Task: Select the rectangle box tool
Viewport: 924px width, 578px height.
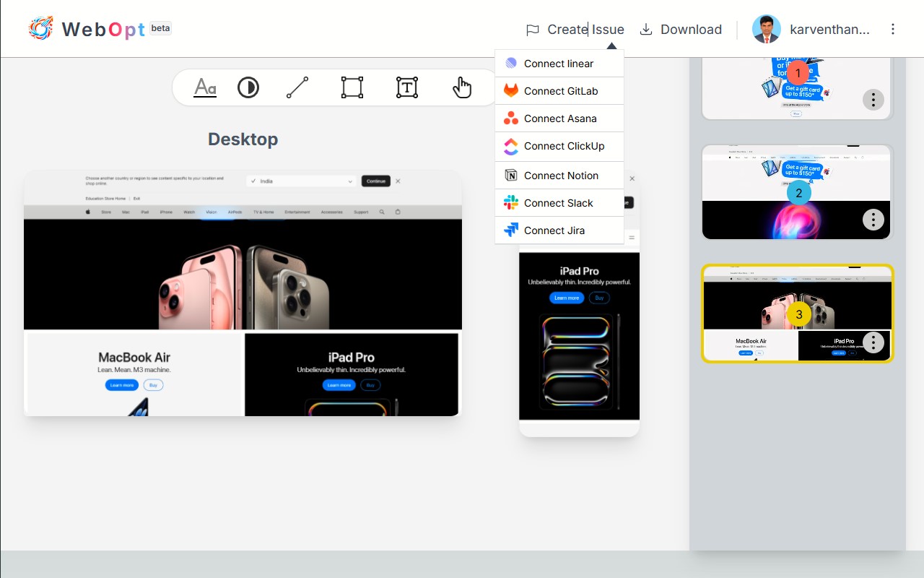Action: coord(352,88)
